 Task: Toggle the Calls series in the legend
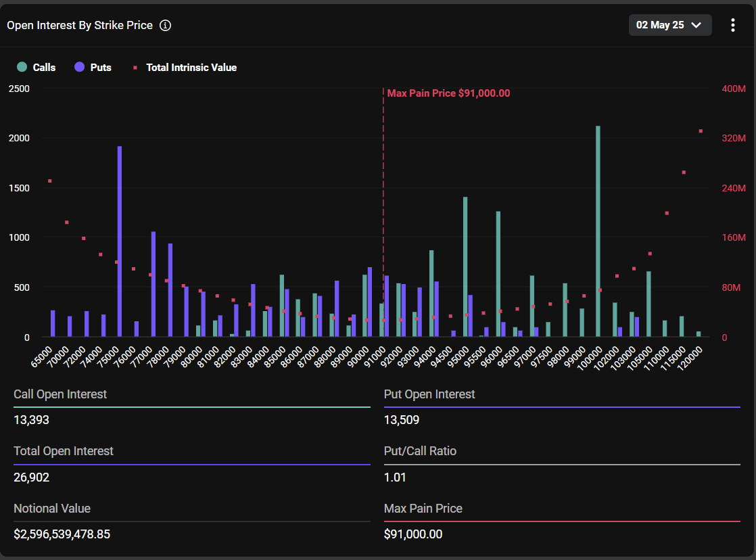pyautogui.click(x=37, y=68)
